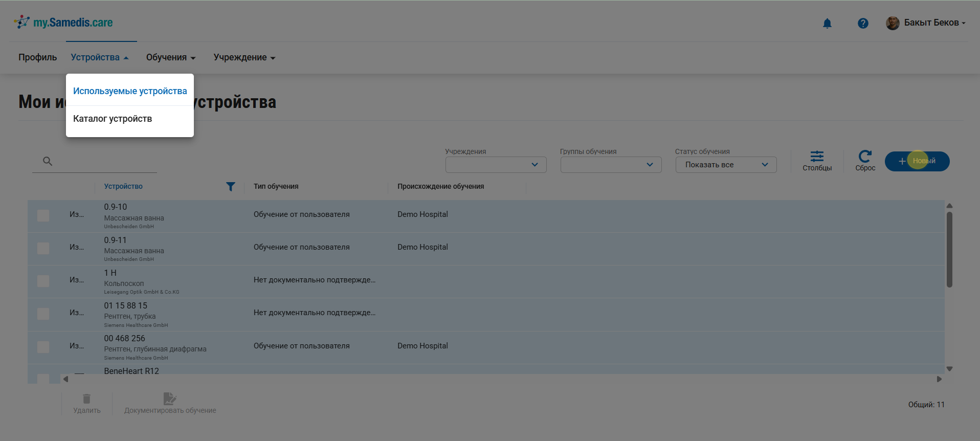Image resolution: width=980 pixels, height=441 pixels.
Task: Click the Сброс reset icon
Action: coord(865,157)
